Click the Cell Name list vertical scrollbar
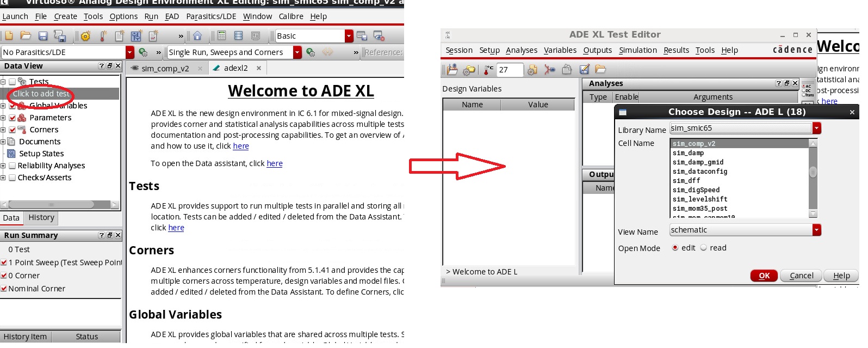This screenshot has height=348, width=868. 813,178
